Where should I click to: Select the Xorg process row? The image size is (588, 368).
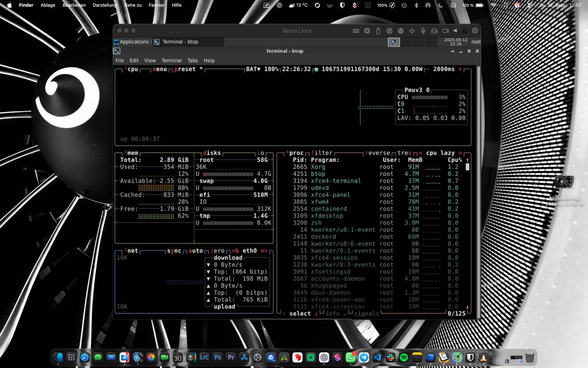pos(376,167)
